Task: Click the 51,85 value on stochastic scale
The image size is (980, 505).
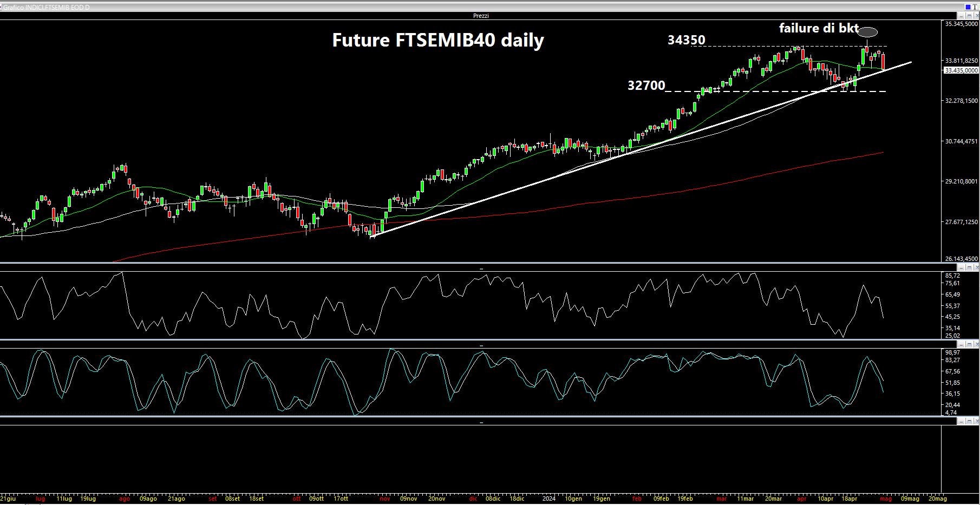Action: 952,383
